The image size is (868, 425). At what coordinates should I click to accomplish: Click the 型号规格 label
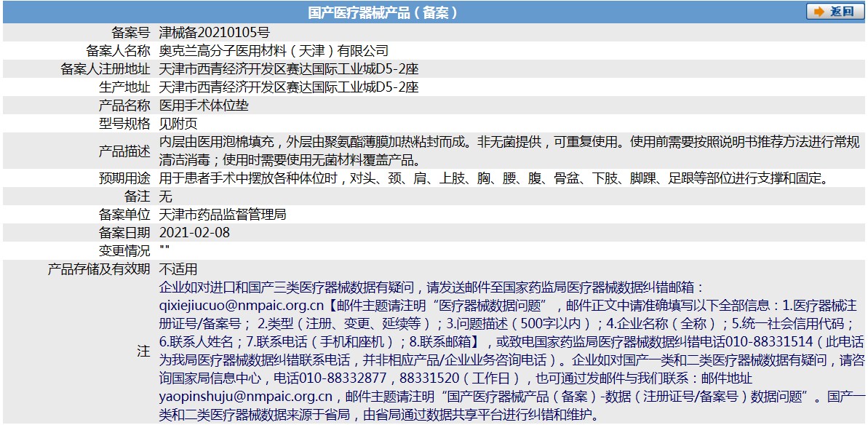coord(124,124)
